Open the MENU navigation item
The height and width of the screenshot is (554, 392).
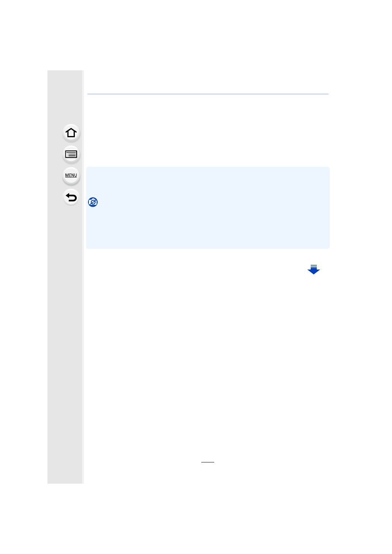[71, 176]
